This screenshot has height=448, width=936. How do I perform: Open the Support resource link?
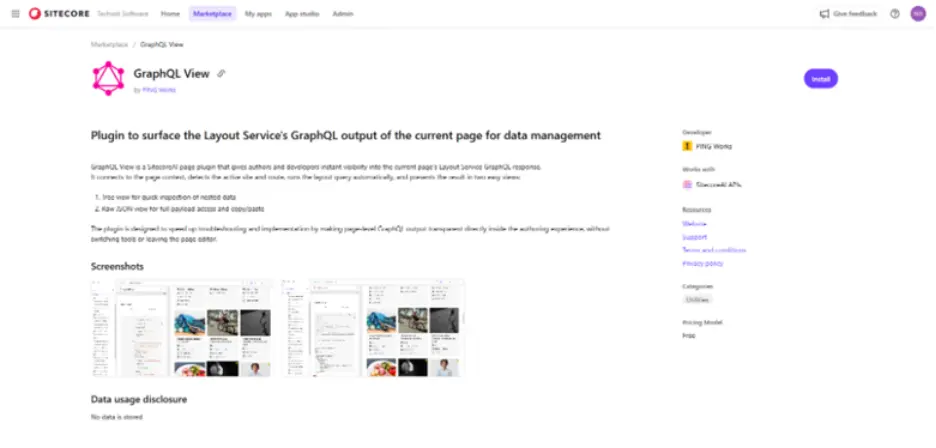point(695,237)
